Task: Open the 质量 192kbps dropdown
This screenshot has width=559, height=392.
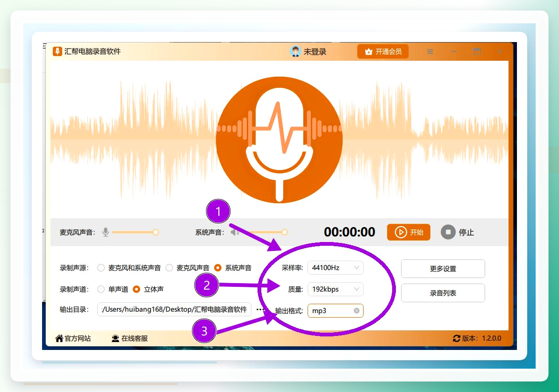Action: coord(336,289)
